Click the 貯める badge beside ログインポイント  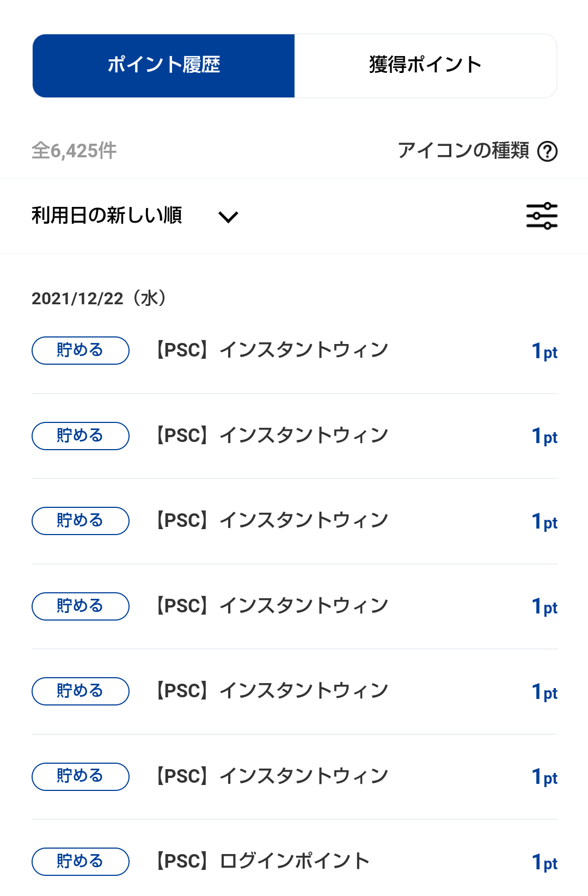(x=81, y=862)
